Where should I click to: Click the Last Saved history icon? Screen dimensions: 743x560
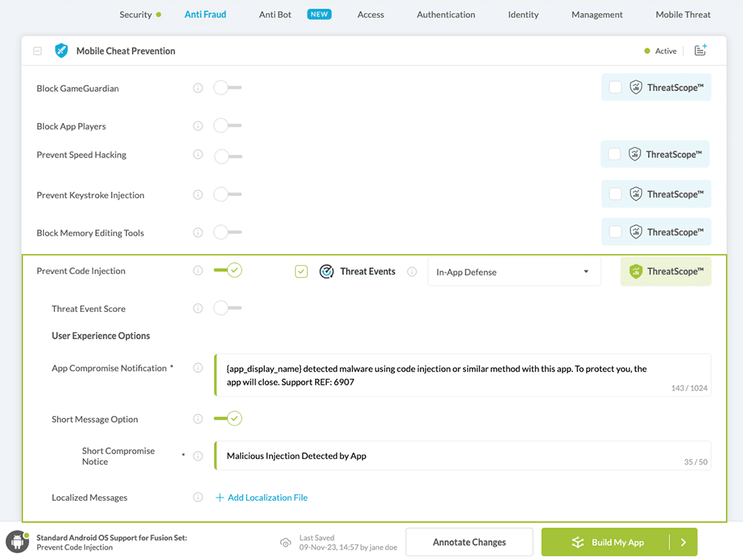point(285,543)
